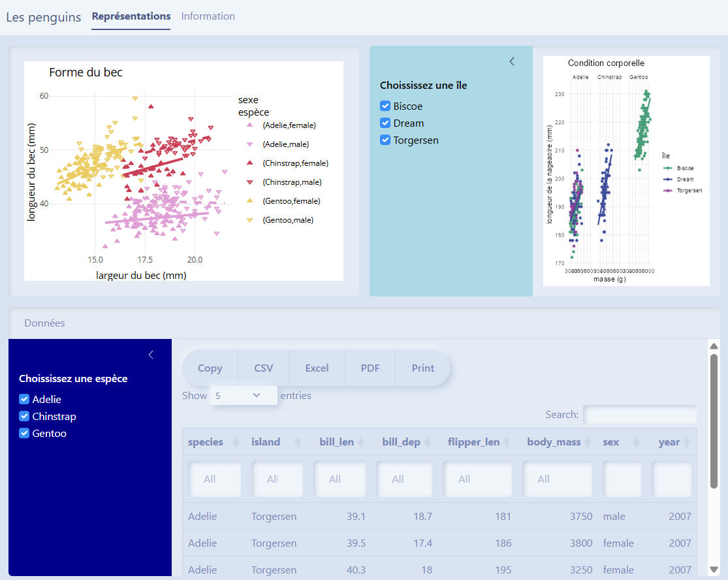Select the Représentations tab
Screen dimensions: 728x580
click(131, 16)
